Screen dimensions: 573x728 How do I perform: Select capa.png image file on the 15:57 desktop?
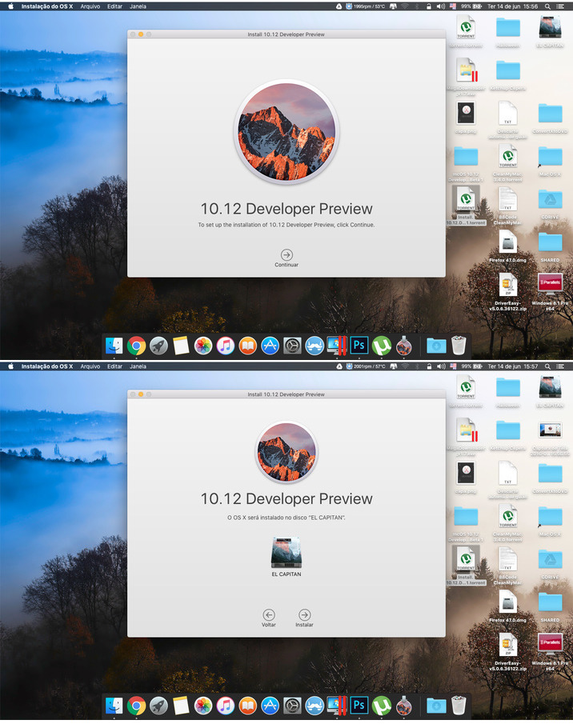click(466, 473)
